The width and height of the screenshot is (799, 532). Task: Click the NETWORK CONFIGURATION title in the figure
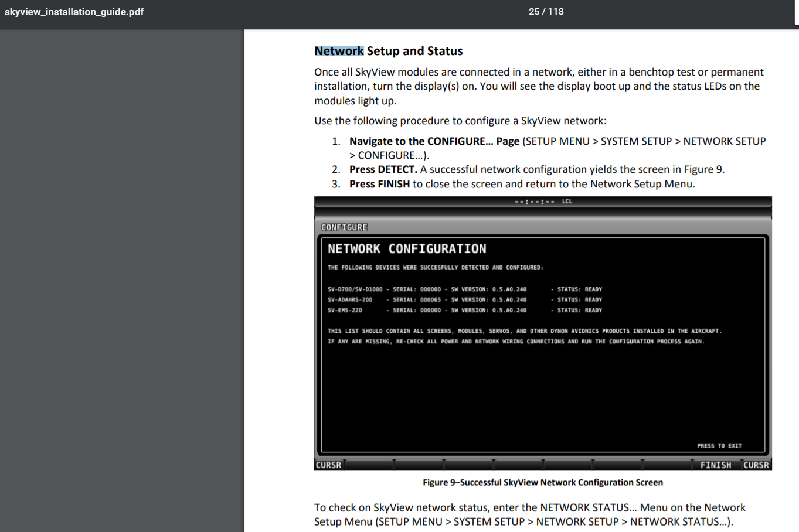pyautogui.click(x=407, y=249)
